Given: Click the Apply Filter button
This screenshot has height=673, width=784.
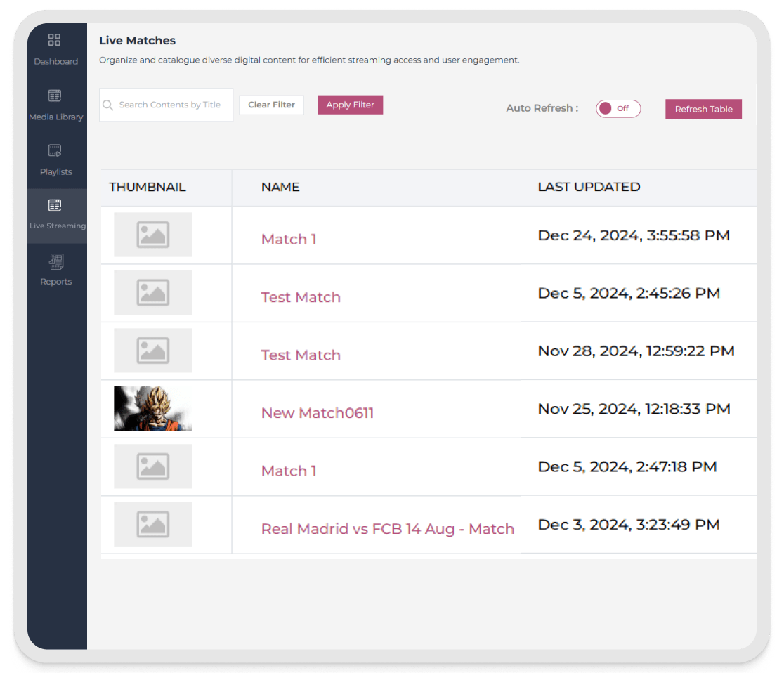Looking at the screenshot, I should pyautogui.click(x=350, y=105).
